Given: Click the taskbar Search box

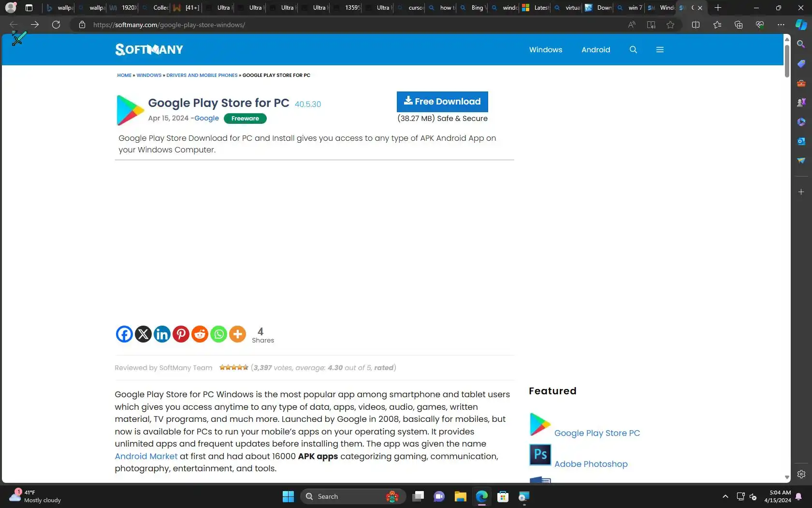Looking at the screenshot, I should pyautogui.click(x=353, y=496).
